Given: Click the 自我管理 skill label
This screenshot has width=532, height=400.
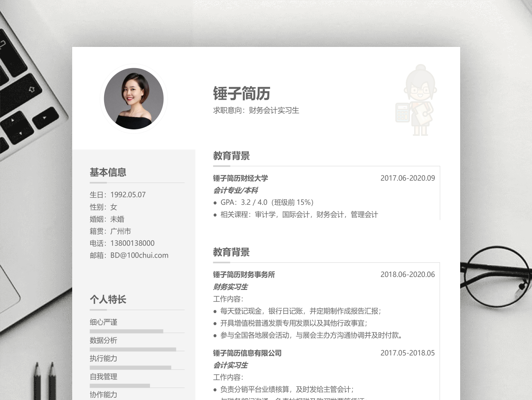Looking at the screenshot, I should [103, 377].
